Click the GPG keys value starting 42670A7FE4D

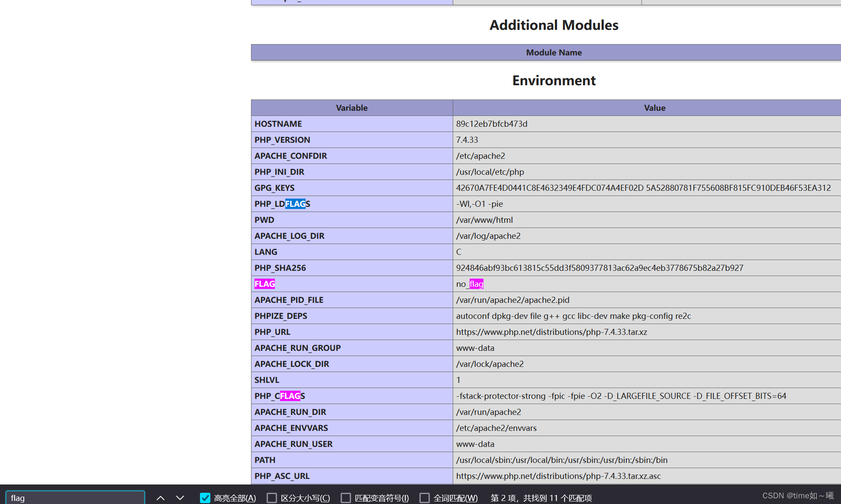[x=644, y=188]
